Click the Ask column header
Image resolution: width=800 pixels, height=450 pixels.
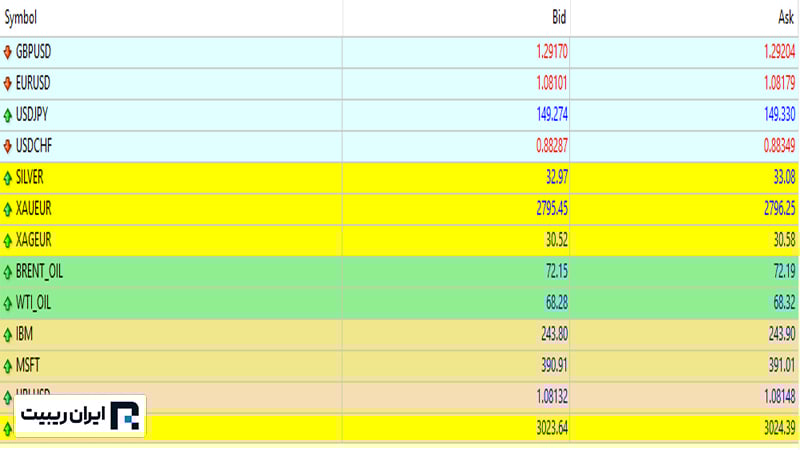point(785,18)
